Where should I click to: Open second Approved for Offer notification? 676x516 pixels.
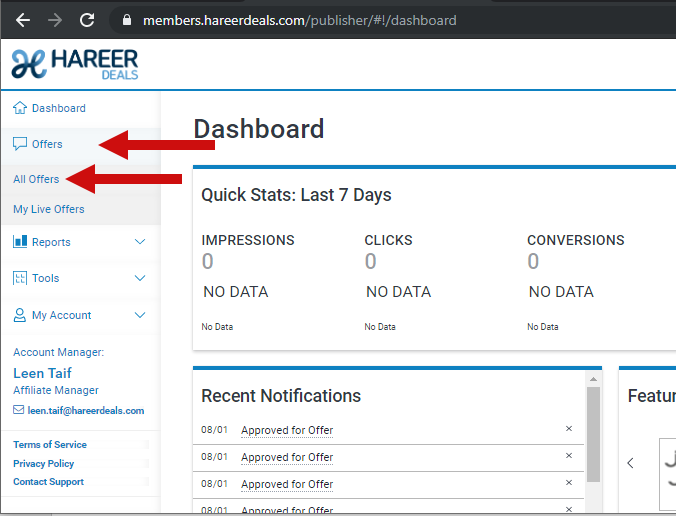click(287, 457)
